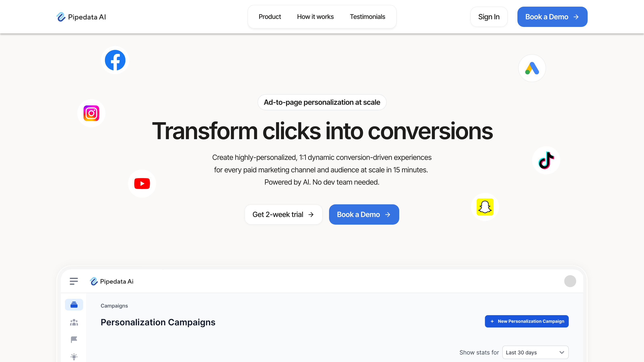Screen dimensions: 644x362
Task: Click the audience/users sidebar icon
Action: (74, 322)
